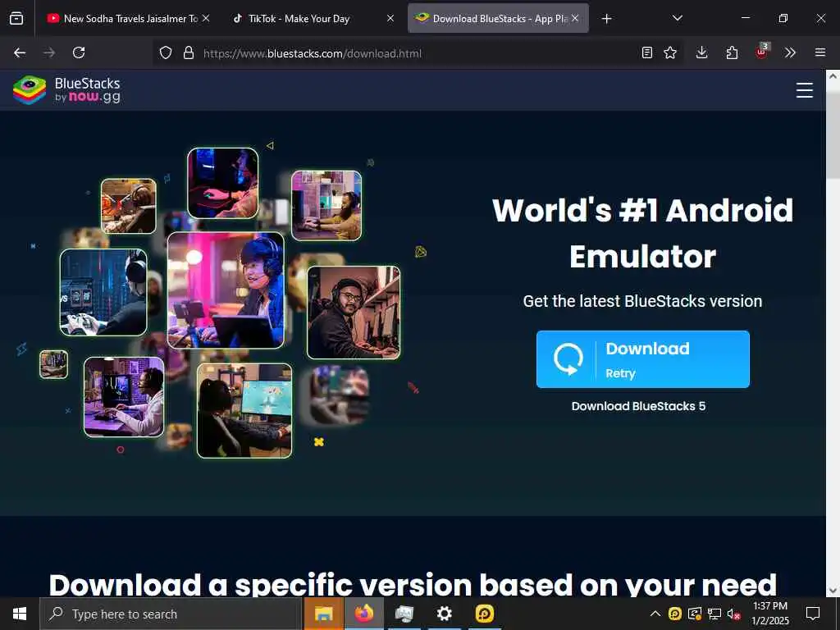Image resolution: width=840 pixels, height=630 pixels.
Task: Click the tray icon next to network
Action: click(x=695, y=614)
